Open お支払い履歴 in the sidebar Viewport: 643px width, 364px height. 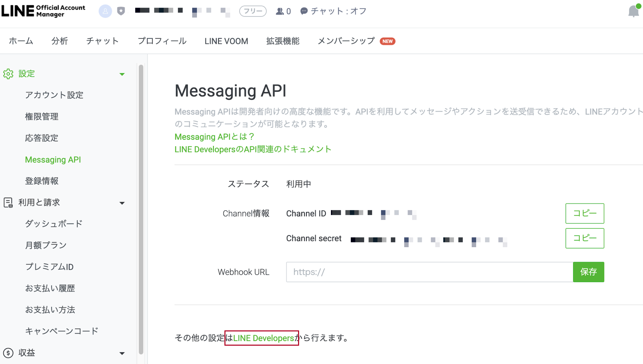[x=50, y=288]
